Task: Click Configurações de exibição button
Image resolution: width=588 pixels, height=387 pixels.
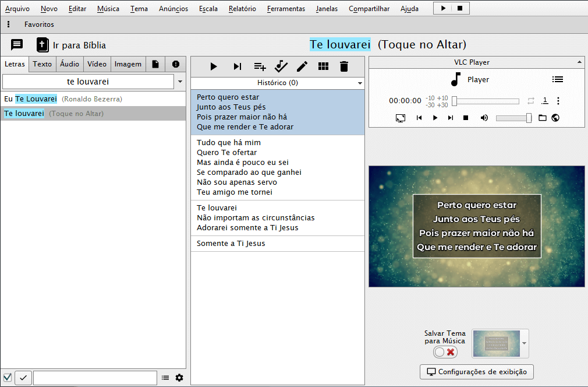Action: pyautogui.click(x=476, y=372)
